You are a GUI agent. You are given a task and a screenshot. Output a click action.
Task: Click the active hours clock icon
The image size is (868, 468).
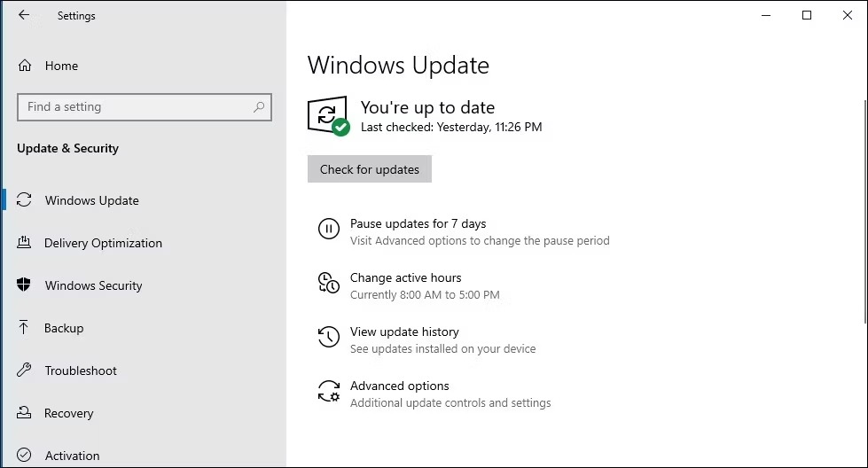point(328,282)
